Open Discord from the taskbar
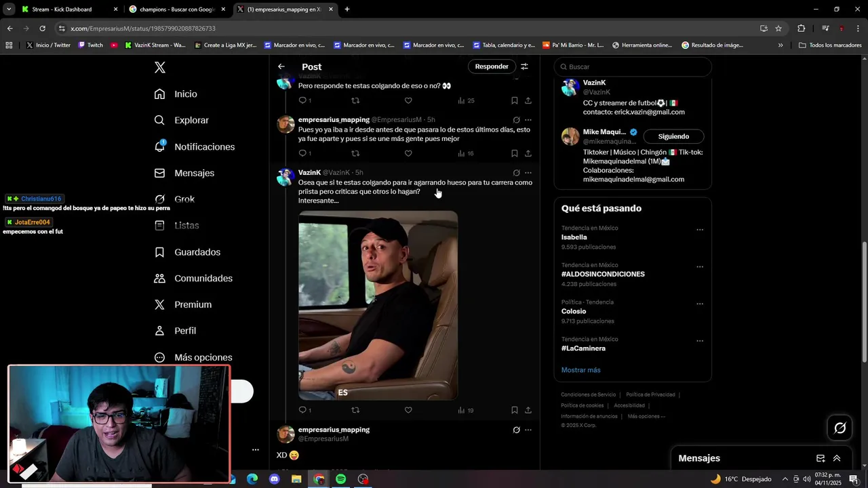This screenshot has width=868, height=488. pyautogui.click(x=274, y=479)
